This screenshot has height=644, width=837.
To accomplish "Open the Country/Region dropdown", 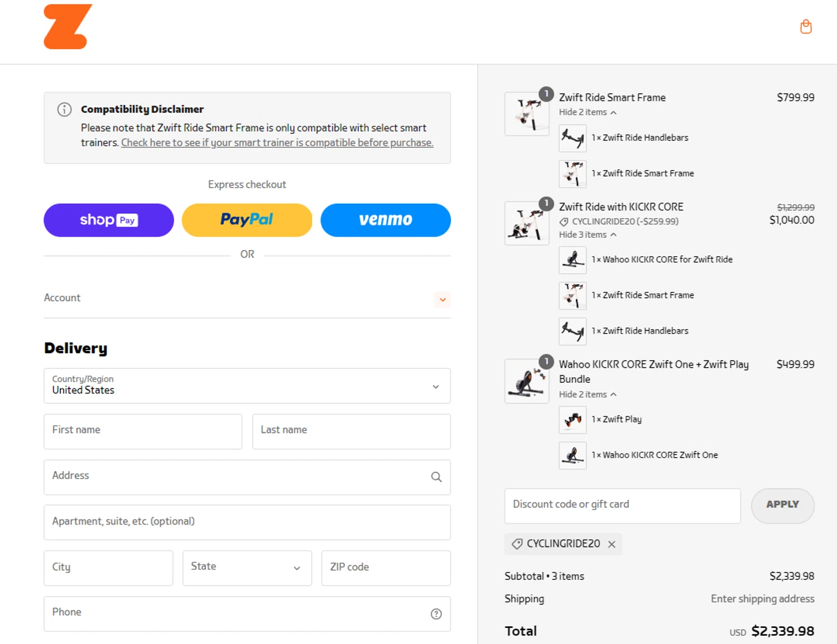I will pos(247,386).
